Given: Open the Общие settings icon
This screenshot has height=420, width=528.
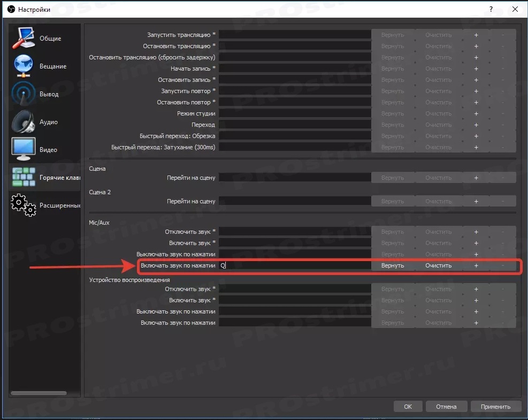Looking at the screenshot, I should pyautogui.click(x=23, y=38).
